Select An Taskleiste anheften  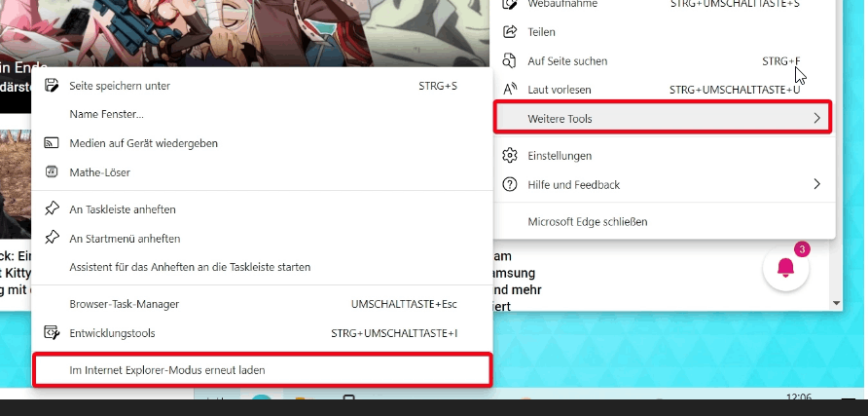tap(263, 209)
